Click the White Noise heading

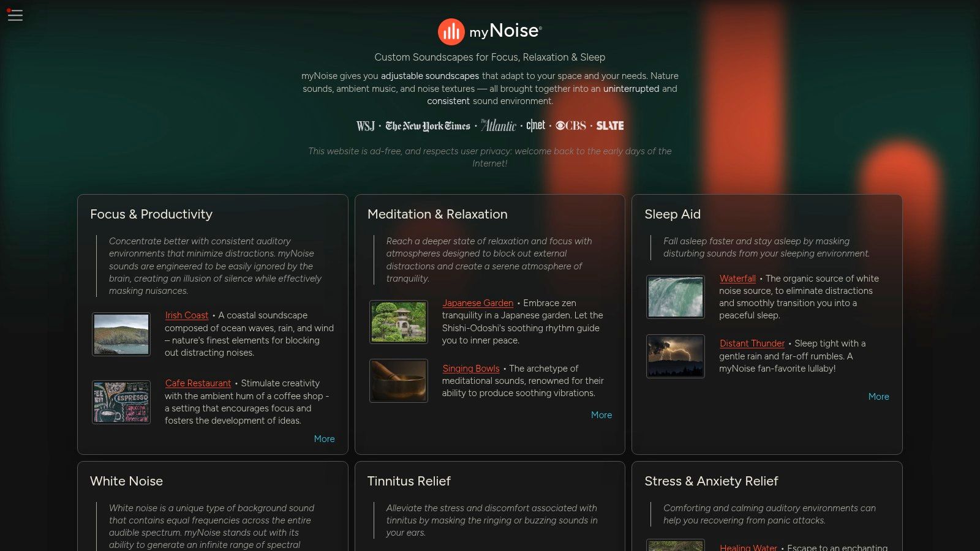point(126,481)
